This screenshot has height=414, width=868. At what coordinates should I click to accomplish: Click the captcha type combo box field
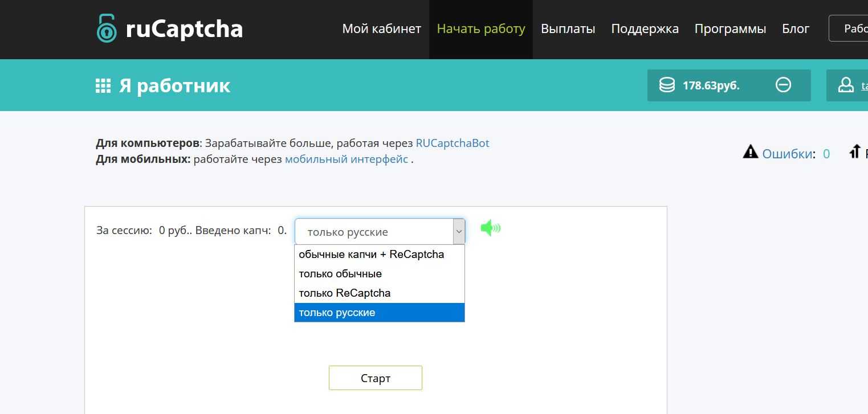click(380, 232)
